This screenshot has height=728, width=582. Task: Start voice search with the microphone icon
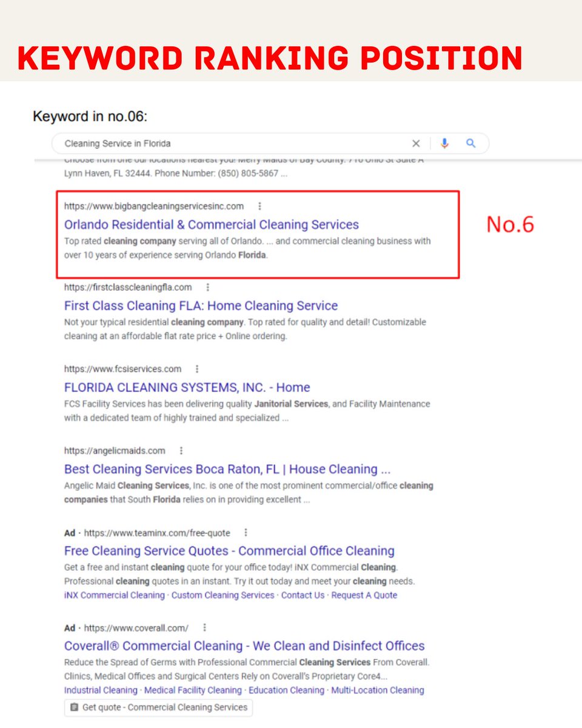pyautogui.click(x=444, y=144)
